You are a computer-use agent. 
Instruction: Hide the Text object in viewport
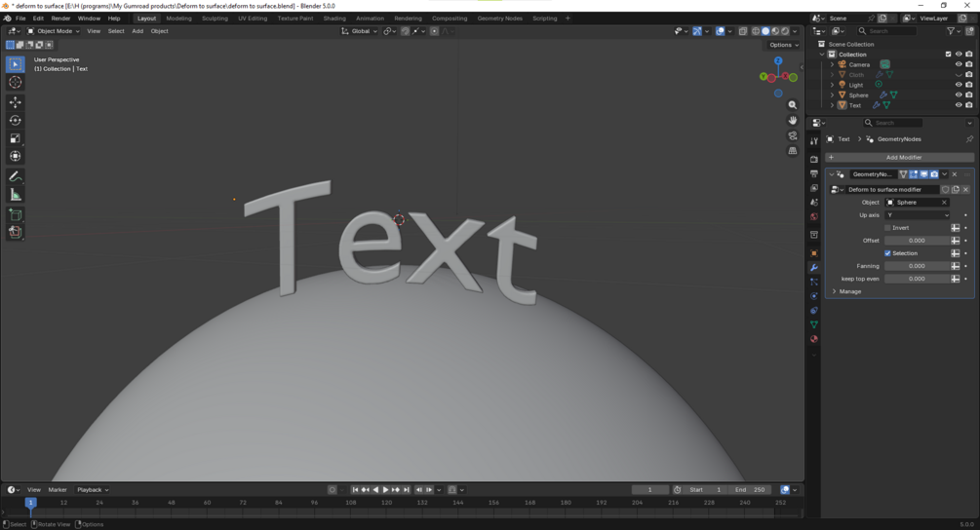pos(959,105)
